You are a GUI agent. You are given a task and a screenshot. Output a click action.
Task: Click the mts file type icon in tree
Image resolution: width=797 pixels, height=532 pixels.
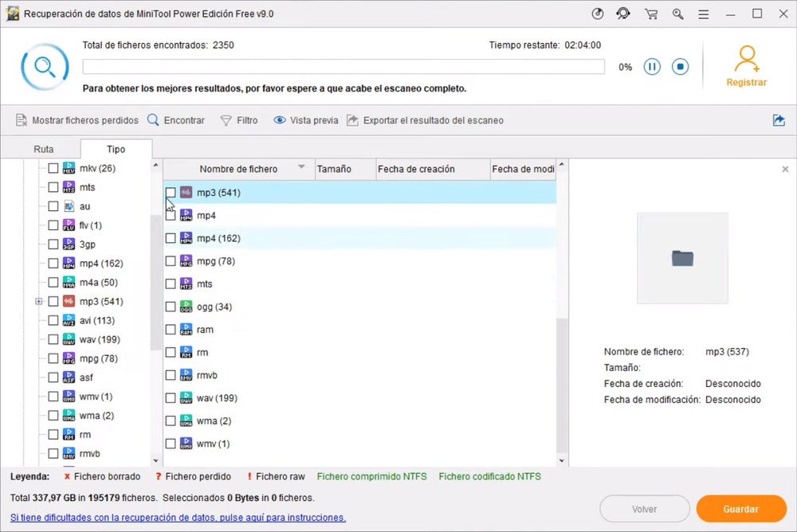[69, 187]
